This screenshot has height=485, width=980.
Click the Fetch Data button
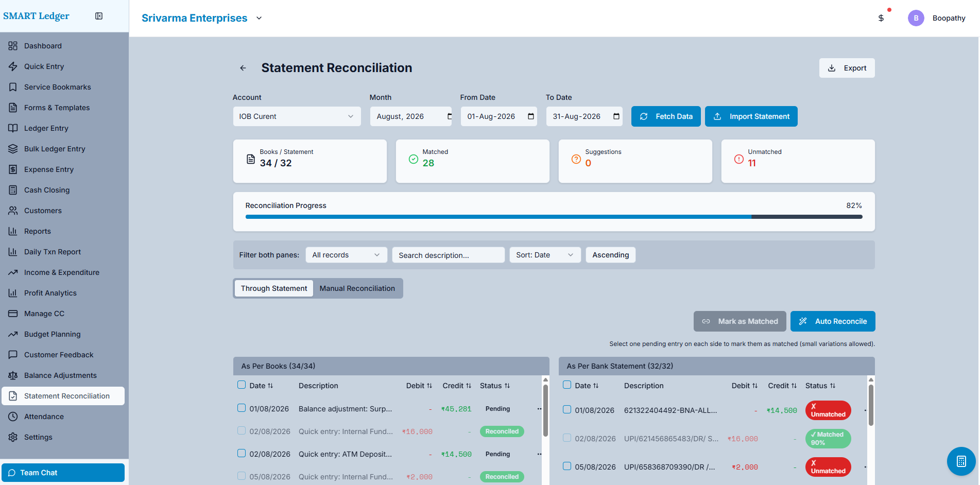pyautogui.click(x=666, y=116)
